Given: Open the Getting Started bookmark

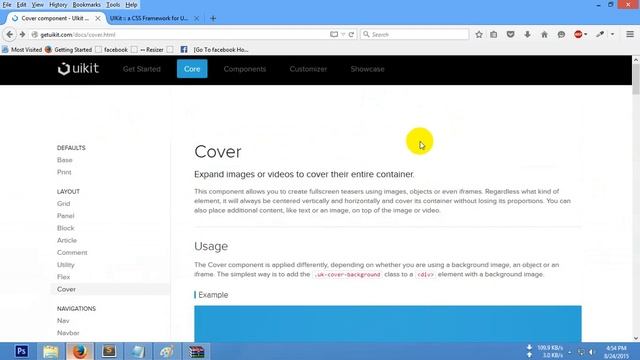Looking at the screenshot, I should [x=69, y=49].
